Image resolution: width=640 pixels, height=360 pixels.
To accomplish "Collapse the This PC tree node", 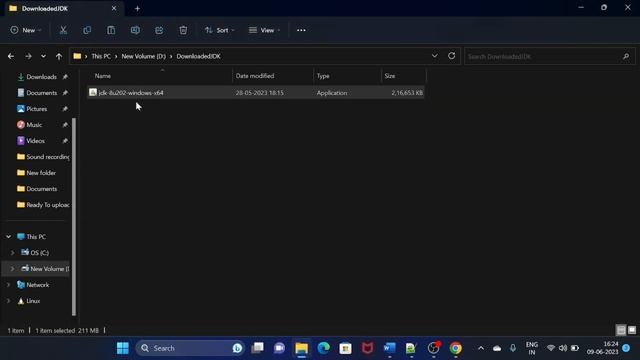I will click(9, 237).
